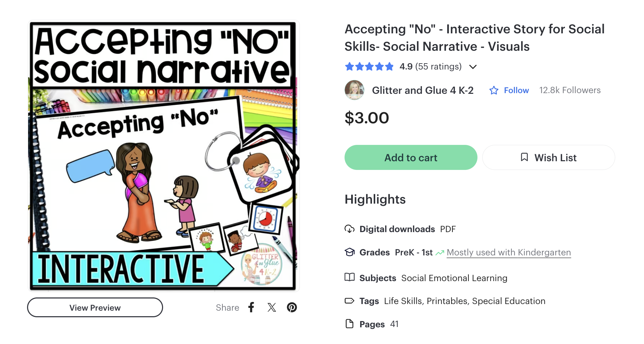Open the Glitter and Glue 4 K-2 store page
The height and width of the screenshot is (344, 644).
[423, 90]
